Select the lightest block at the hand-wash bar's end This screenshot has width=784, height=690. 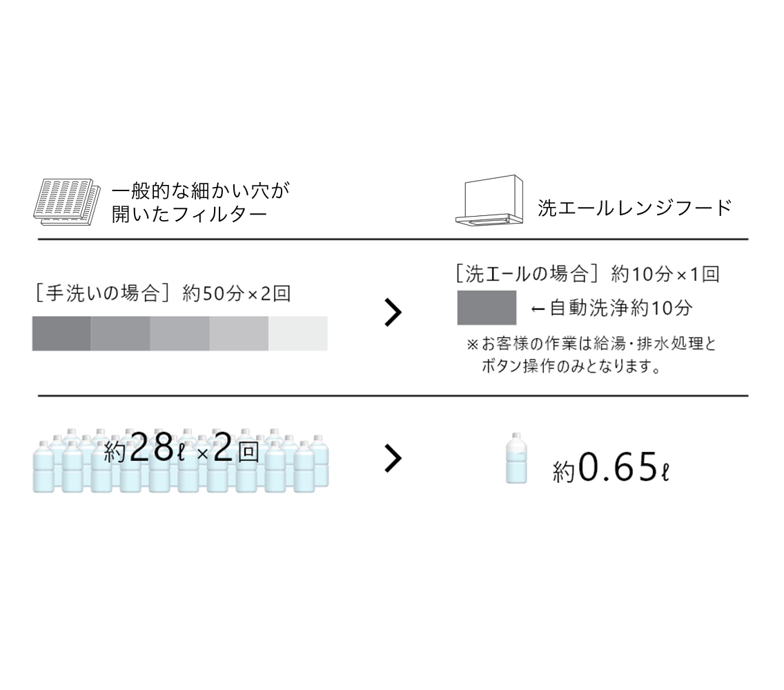pos(298,333)
